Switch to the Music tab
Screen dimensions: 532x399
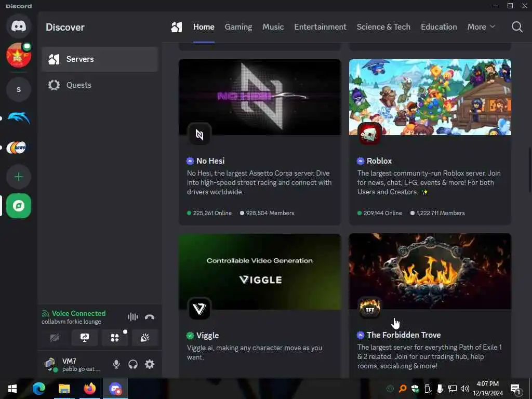click(x=273, y=27)
